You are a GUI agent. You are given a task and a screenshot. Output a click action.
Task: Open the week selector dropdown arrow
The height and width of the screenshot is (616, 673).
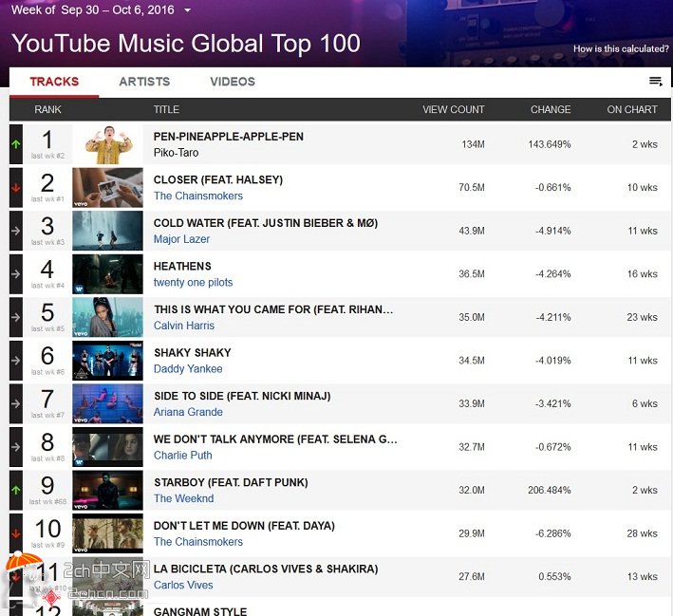click(188, 9)
